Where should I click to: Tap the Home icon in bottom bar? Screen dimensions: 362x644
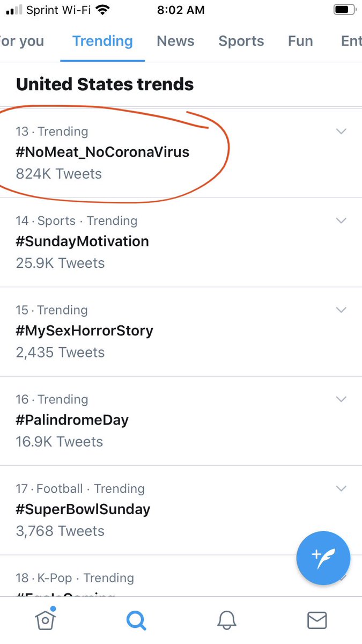point(46,620)
